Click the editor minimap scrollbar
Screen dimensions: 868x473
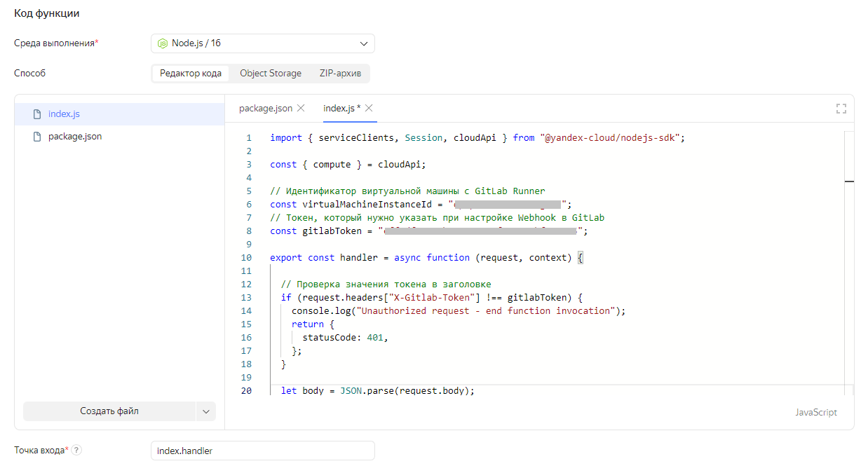coord(849,181)
